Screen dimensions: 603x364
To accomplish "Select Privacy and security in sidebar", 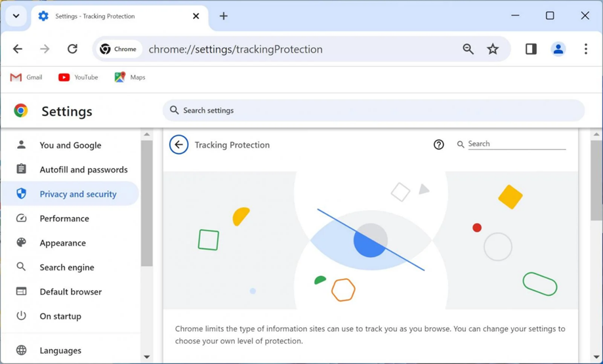I will (77, 194).
